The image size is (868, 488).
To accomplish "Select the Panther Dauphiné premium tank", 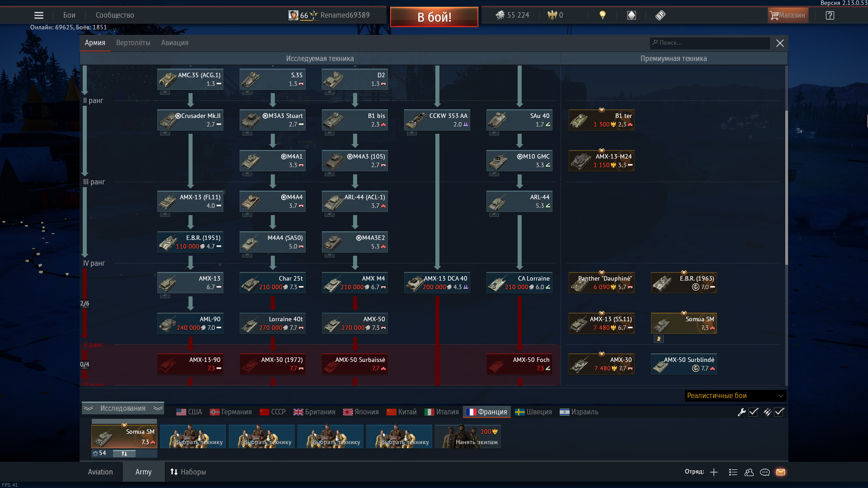I will 602,283.
